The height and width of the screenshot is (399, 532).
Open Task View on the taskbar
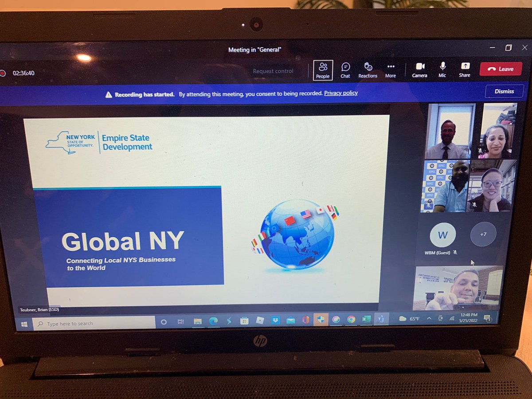tap(180, 322)
